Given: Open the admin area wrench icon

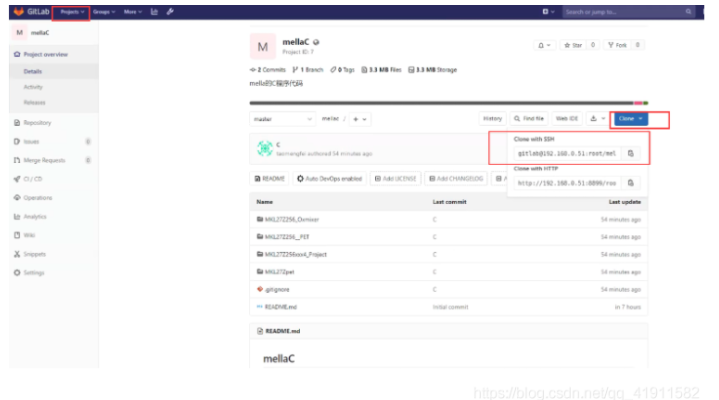Looking at the screenshot, I should 170,12.
